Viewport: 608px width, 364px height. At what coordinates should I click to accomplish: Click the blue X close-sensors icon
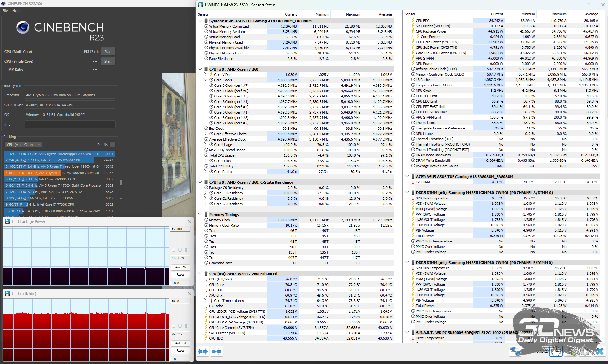(x=600, y=351)
